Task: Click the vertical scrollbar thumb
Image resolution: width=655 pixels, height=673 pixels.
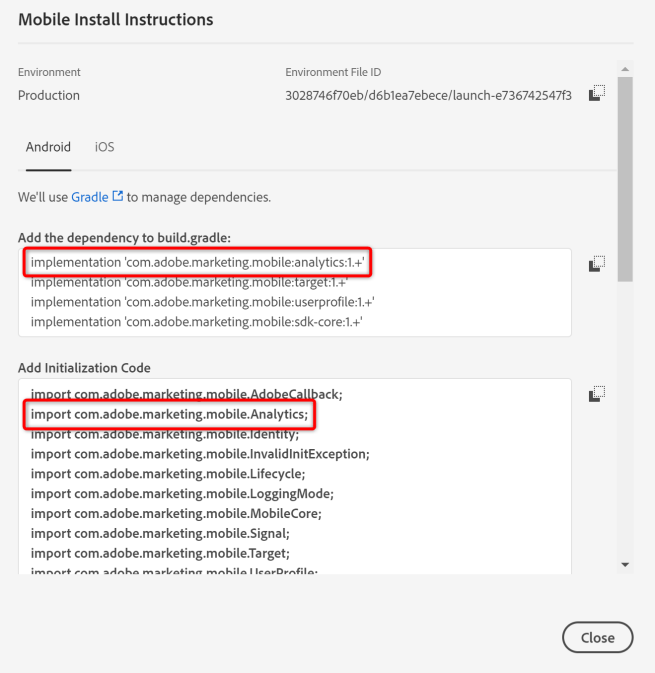Action: [x=626, y=180]
